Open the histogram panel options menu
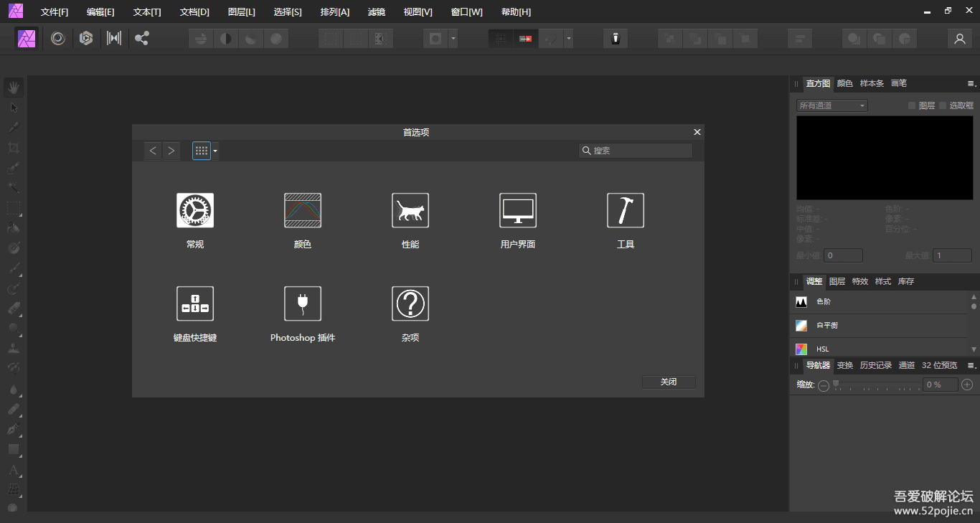 (x=971, y=84)
